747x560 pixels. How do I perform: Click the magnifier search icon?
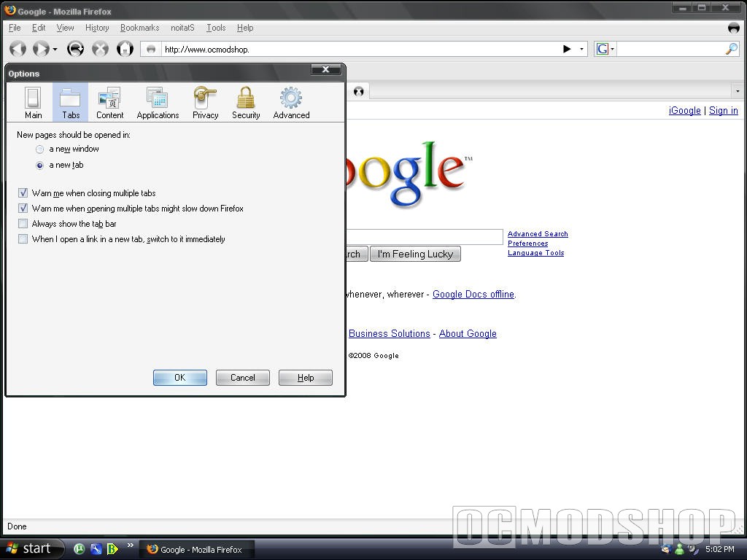732,49
